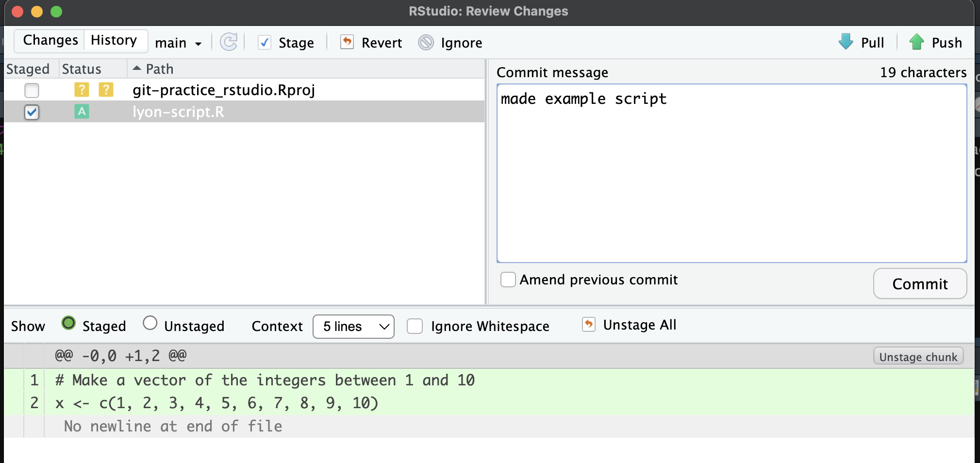Click the Path column sort arrow
This screenshot has width=980, height=463.
tap(136, 68)
